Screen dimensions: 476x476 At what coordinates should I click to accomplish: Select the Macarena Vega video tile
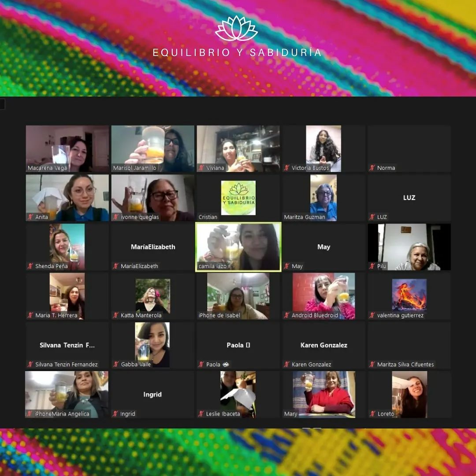pos(67,149)
